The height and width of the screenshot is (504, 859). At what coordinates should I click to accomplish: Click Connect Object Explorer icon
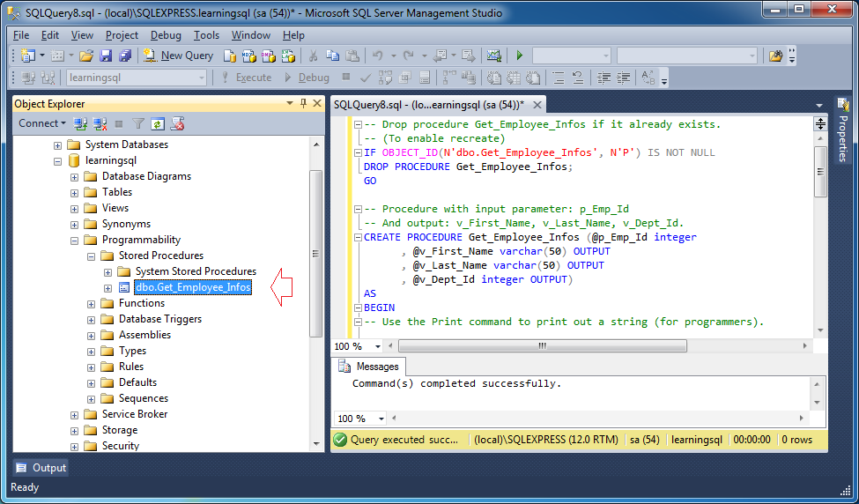[x=80, y=124]
